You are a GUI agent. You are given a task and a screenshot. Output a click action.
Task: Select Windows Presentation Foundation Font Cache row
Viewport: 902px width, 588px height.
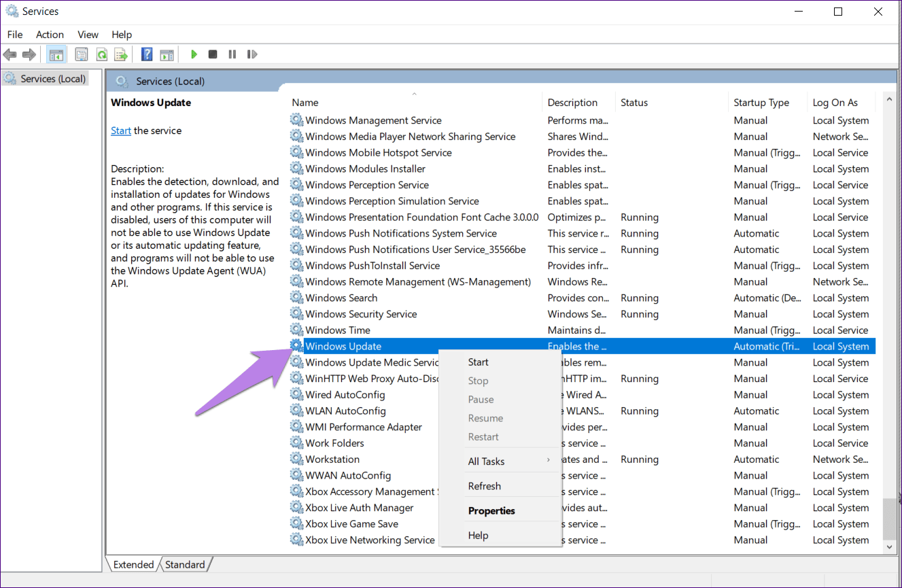tap(583, 218)
